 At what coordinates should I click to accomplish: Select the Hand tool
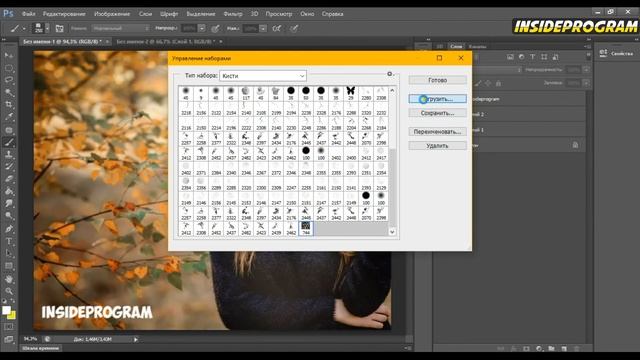pyautogui.click(x=9, y=279)
